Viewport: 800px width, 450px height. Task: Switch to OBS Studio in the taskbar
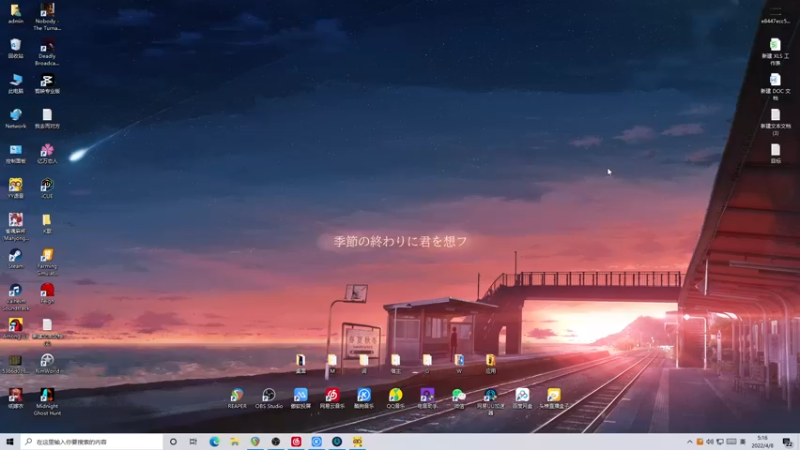point(276,441)
